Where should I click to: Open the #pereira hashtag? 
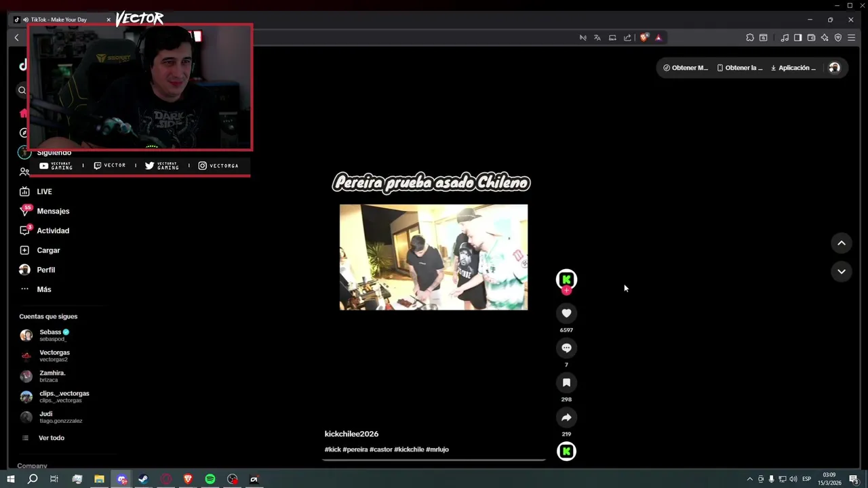pos(355,449)
